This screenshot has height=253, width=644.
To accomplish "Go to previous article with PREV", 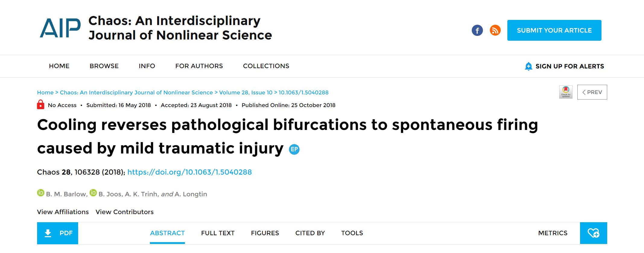I will click(x=592, y=92).
